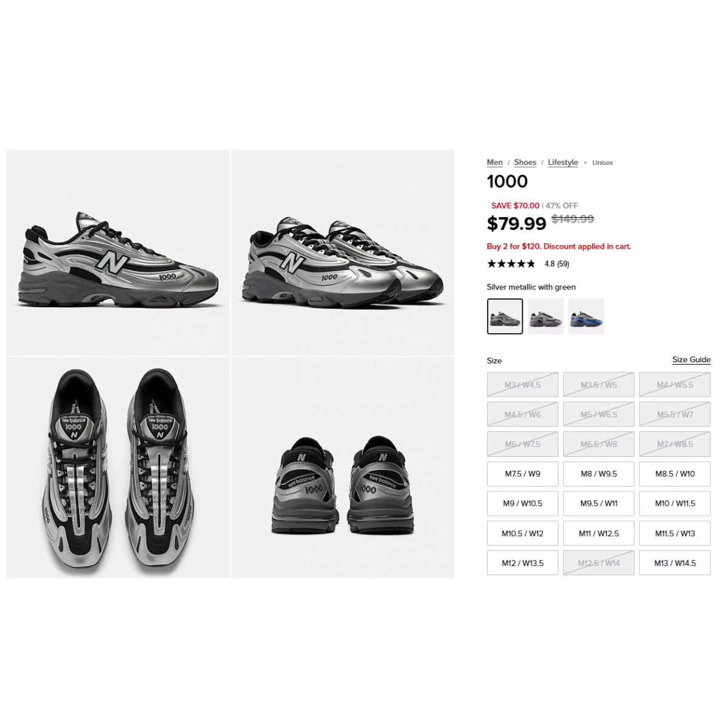
Task: Select size M13 / W14.5
Action: tap(675, 563)
